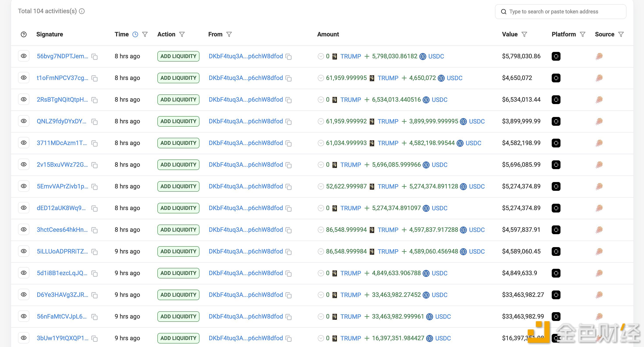644x347 pixels.
Task: Click the token address search field
Action: pyautogui.click(x=560, y=11)
